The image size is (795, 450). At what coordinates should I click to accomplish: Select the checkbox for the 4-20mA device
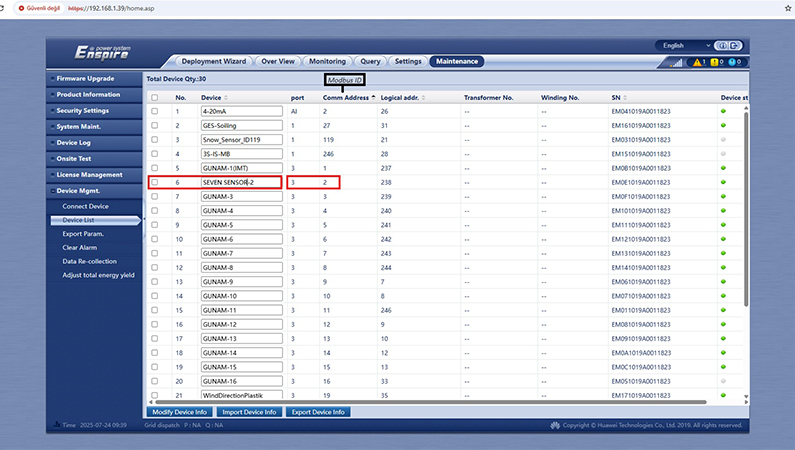click(x=154, y=112)
